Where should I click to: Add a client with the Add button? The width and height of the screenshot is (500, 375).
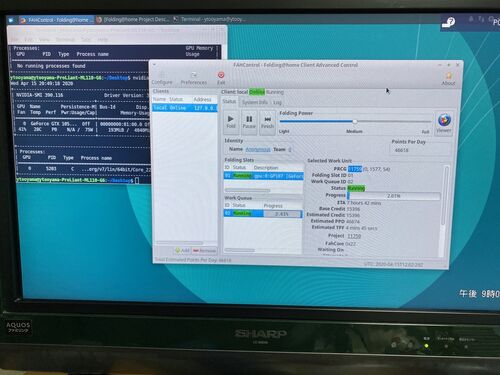click(182, 250)
